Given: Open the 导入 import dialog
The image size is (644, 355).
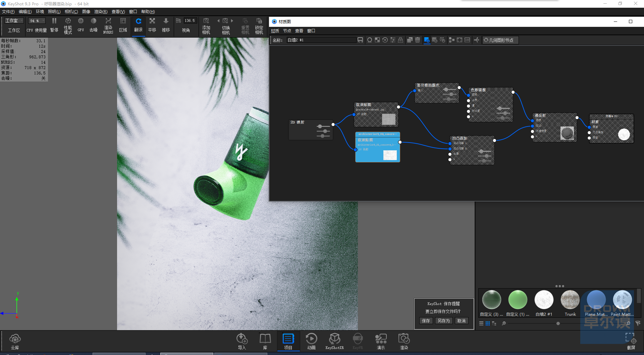Looking at the screenshot, I should [x=242, y=342].
